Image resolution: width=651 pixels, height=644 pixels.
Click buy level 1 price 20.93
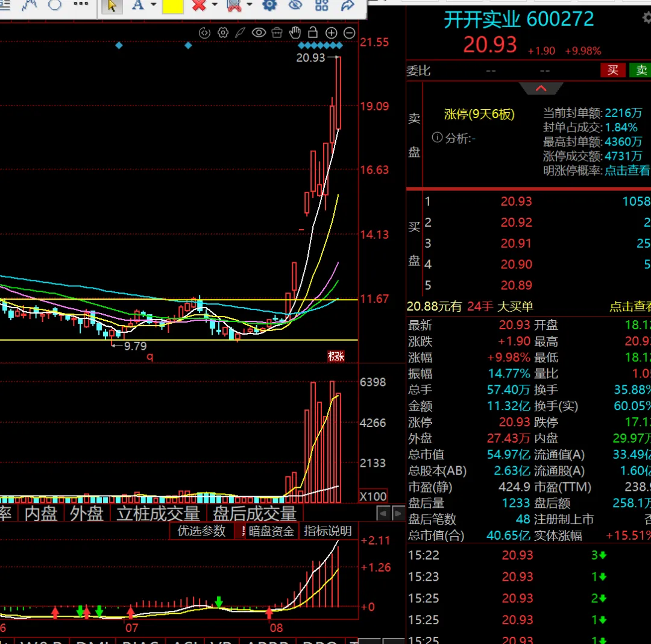516,201
